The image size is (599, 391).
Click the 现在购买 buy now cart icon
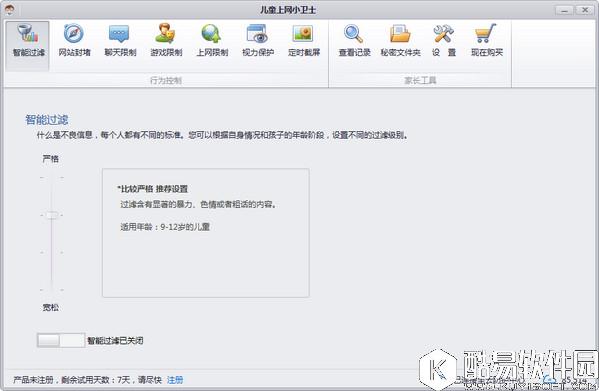pyautogui.click(x=486, y=34)
